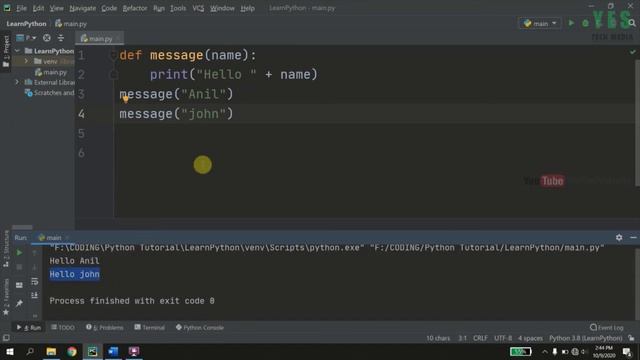Open the File menu
This screenshot has width=640, height=360.
(x=21, y=8)
